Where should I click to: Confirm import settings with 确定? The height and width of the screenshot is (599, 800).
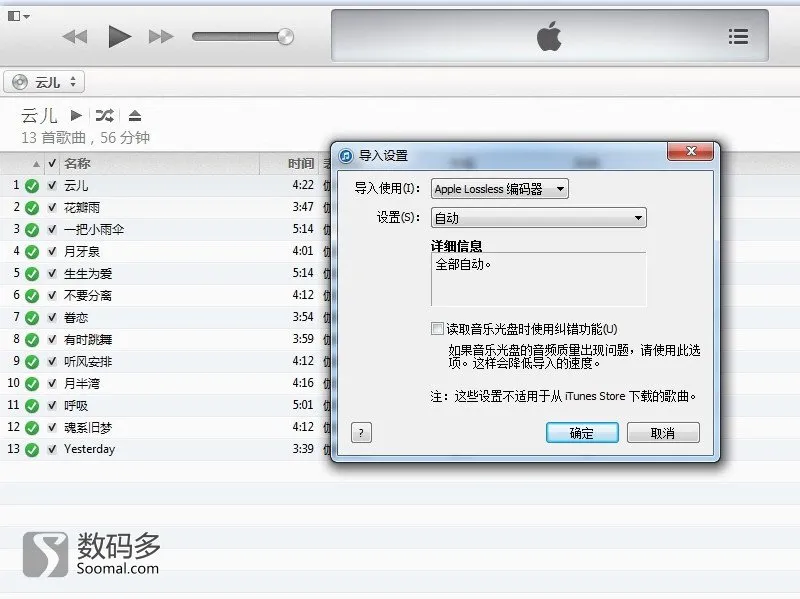582,433
